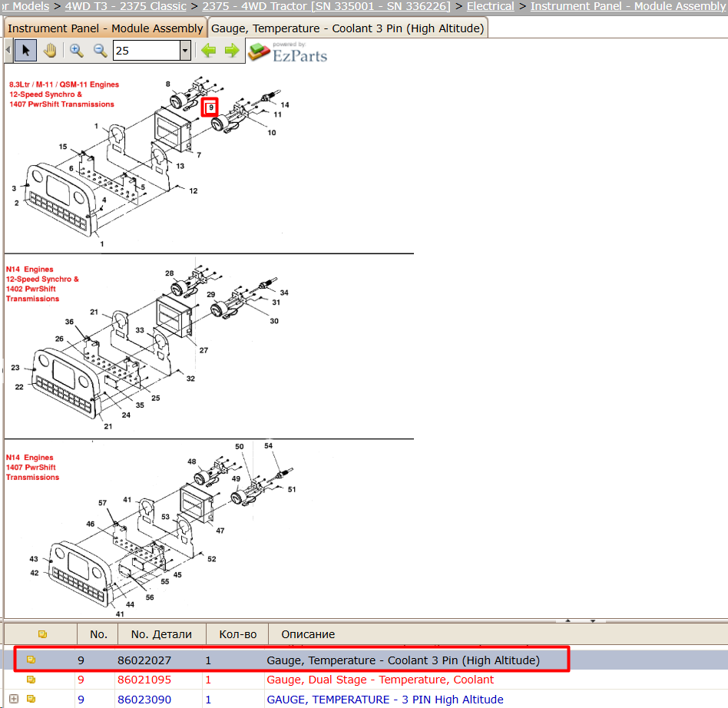Viewport: 728px width, 708px height.
Task: Click the zoom value field showing 25
Action: [147, 50]
